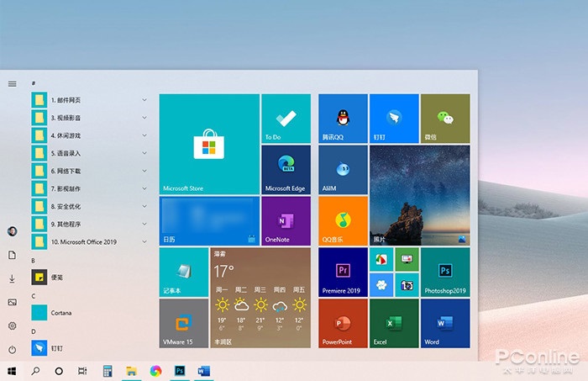This screenshot has height=381, width=588.
Task: Open the weather tile showing 17°
Action: (x=260, y=298)
